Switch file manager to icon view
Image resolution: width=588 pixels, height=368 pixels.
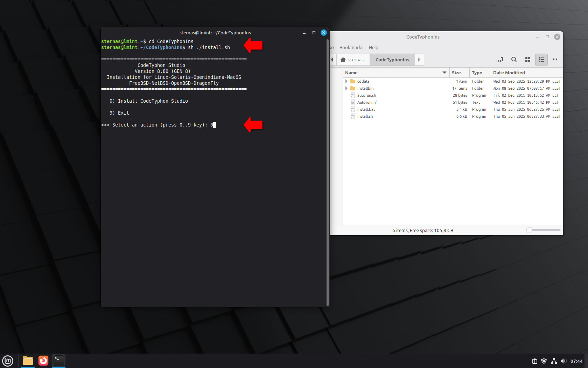[528, 60]
